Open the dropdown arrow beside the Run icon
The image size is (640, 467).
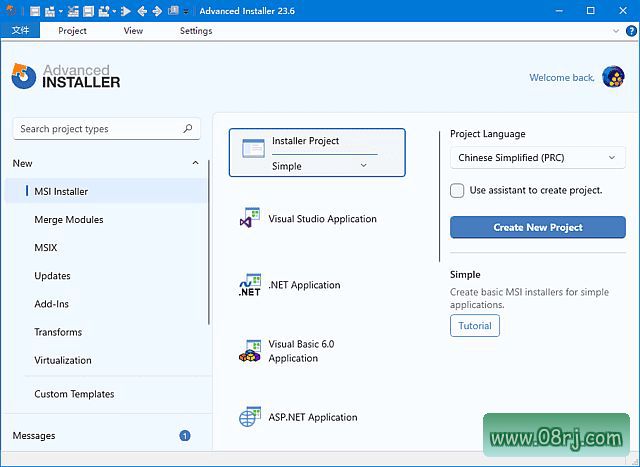coord(114,11)
